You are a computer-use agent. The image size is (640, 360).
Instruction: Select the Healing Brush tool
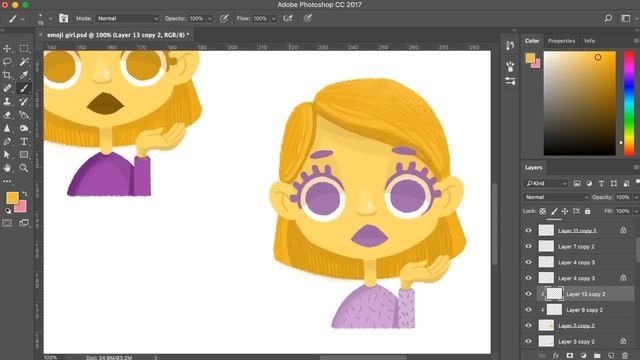[x=7, y=88]
